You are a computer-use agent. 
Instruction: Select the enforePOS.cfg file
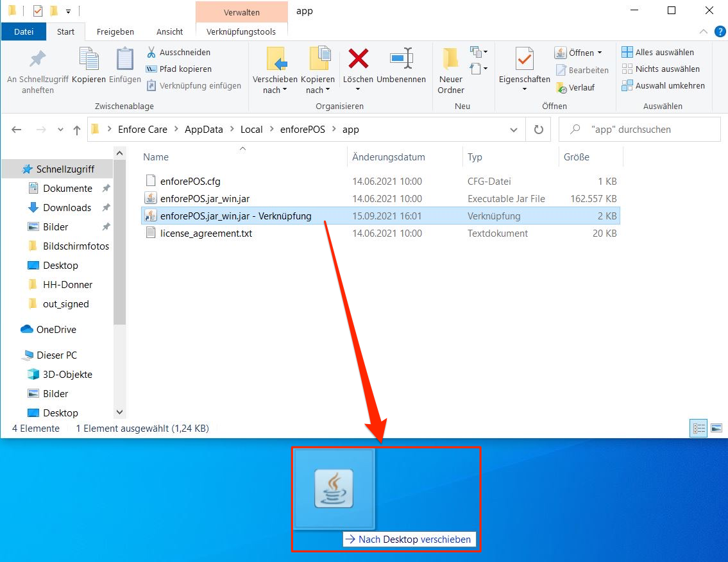click(x=380, y=181)
